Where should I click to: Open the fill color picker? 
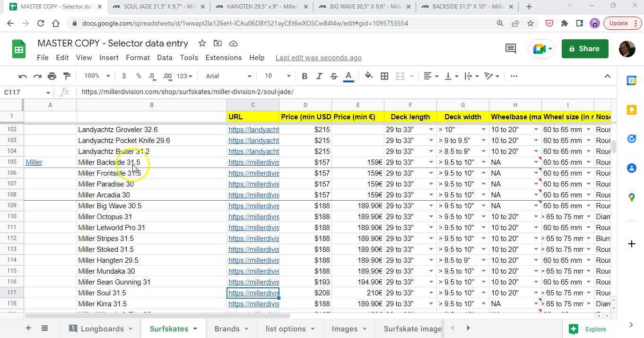click(x=369, y=76)
